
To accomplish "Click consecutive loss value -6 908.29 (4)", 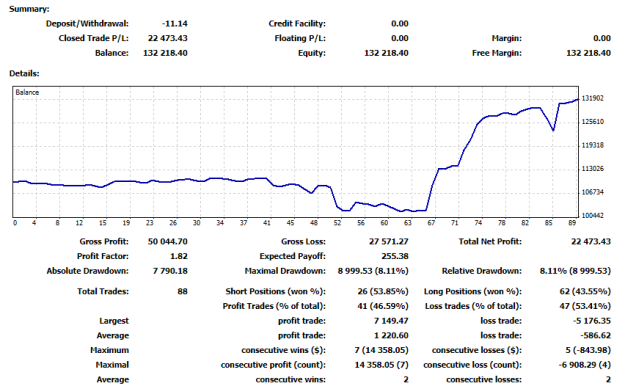I will (x=585, y=365).
